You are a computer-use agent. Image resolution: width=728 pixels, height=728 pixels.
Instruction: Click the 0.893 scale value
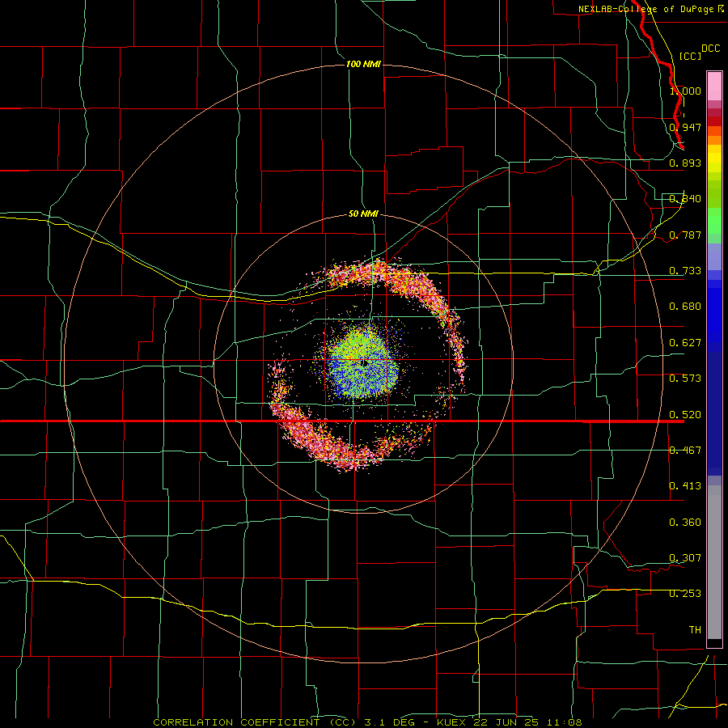[685, 163]
